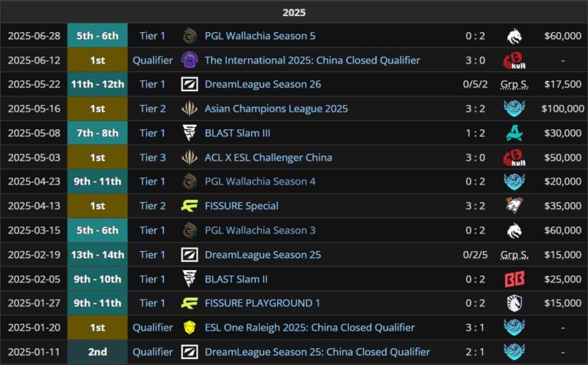Click opponent team logo in FISSURE Special row
Screen dimensions: 588x365
(x=514, y=206)
